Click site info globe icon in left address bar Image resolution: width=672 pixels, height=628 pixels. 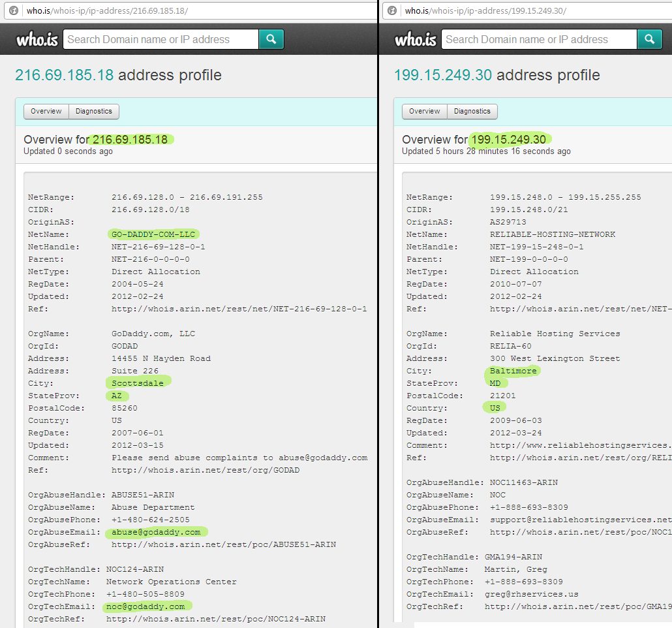coord(14,10)
